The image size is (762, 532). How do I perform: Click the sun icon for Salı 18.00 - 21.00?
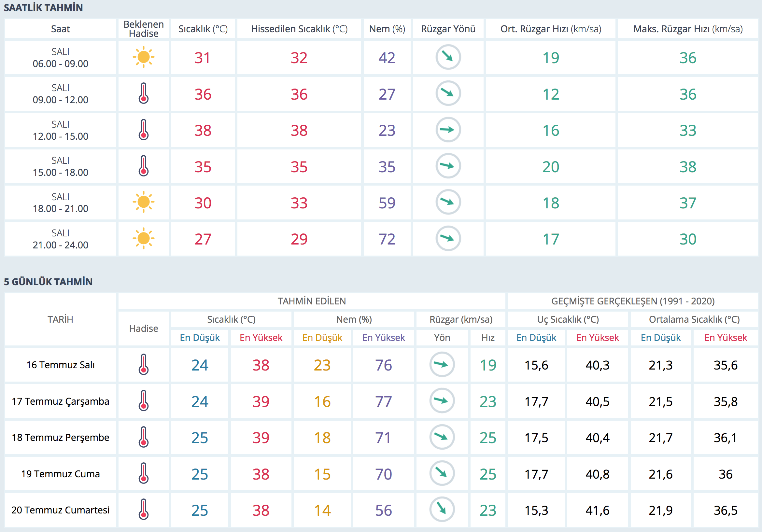pyautogui.click(x=143, y=202)
